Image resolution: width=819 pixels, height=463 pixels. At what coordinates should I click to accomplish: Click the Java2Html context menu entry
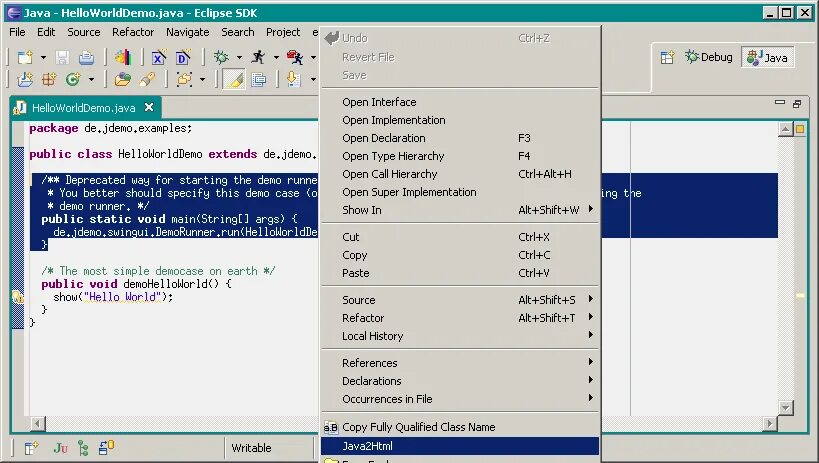[460, 446]
